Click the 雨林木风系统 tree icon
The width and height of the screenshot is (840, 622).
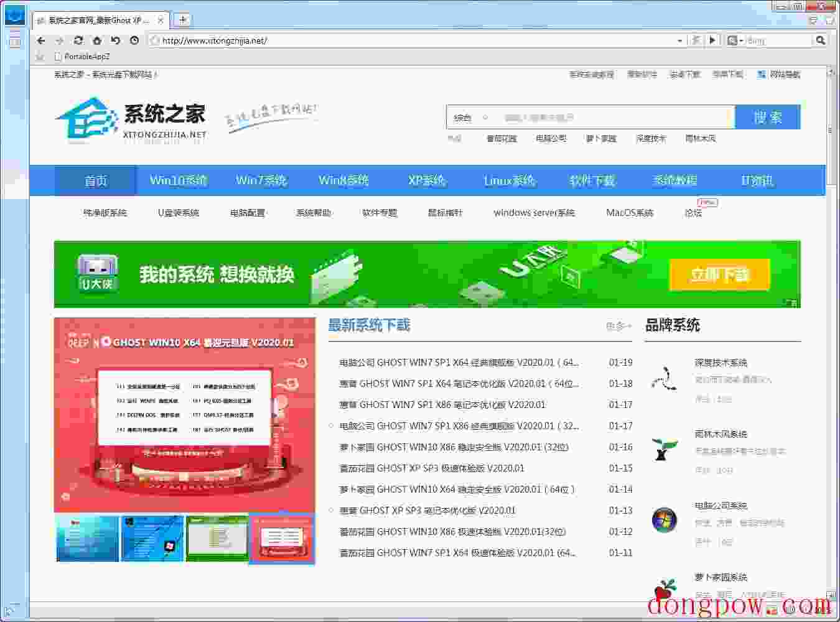tap(664, 449)
